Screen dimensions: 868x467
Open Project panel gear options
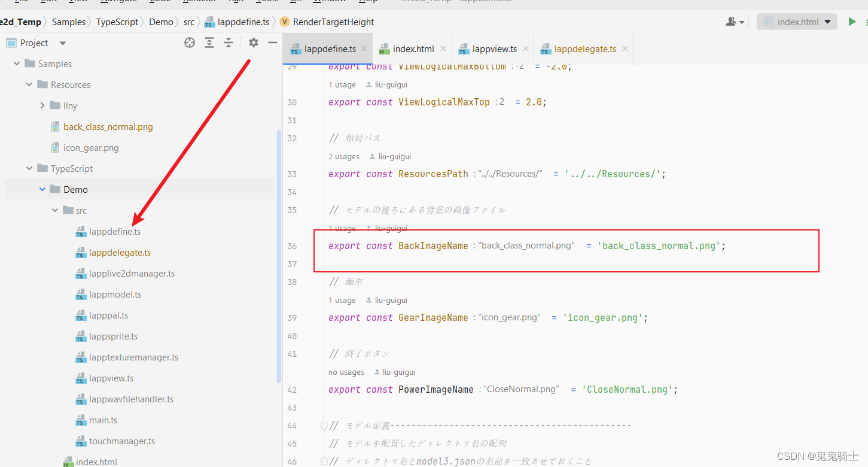(x=254, y=43)
